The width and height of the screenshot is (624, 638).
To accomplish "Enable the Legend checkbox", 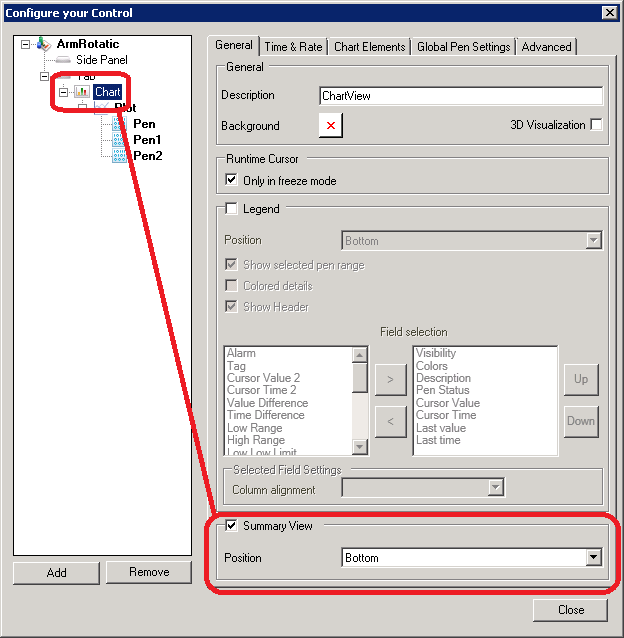I will pyautogui.click(x=232, y=209).
